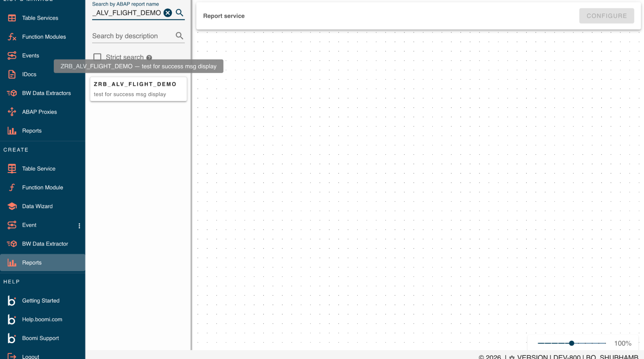This screenshot has height=359, width=644.
Task: Click the BW Data Extractors icon
Action: [12, 93]
